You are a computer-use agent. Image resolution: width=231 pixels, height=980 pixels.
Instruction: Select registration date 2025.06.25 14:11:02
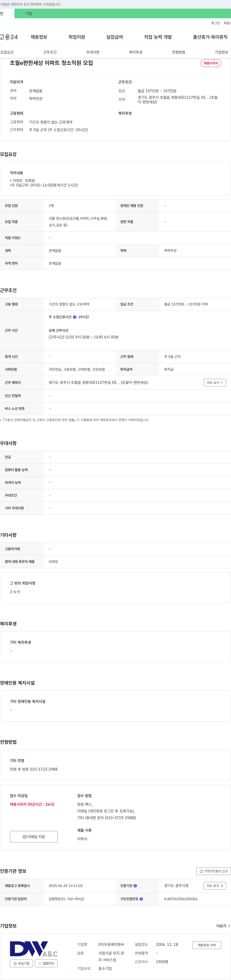coord(65,886)
